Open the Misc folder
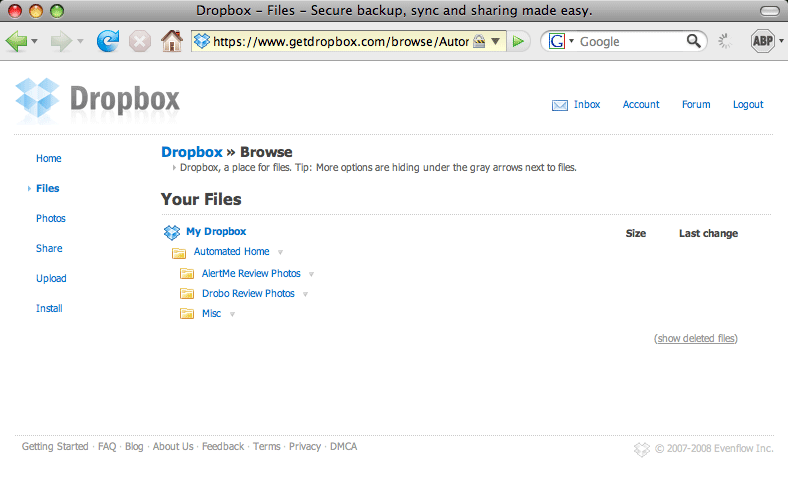Image resolution: width=788 pixels, height=477 pixels. [x=211, y=314]
